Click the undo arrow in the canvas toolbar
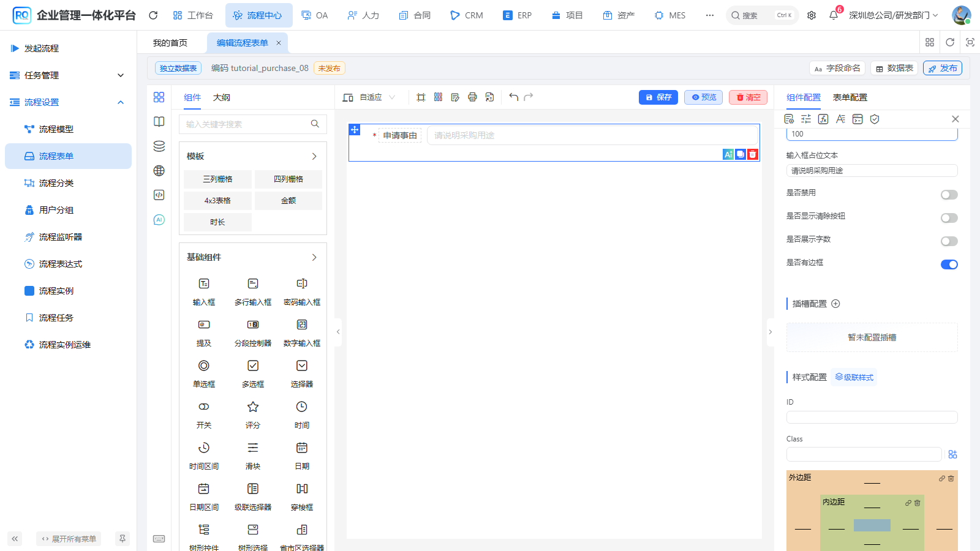 [x=513, y=97]
